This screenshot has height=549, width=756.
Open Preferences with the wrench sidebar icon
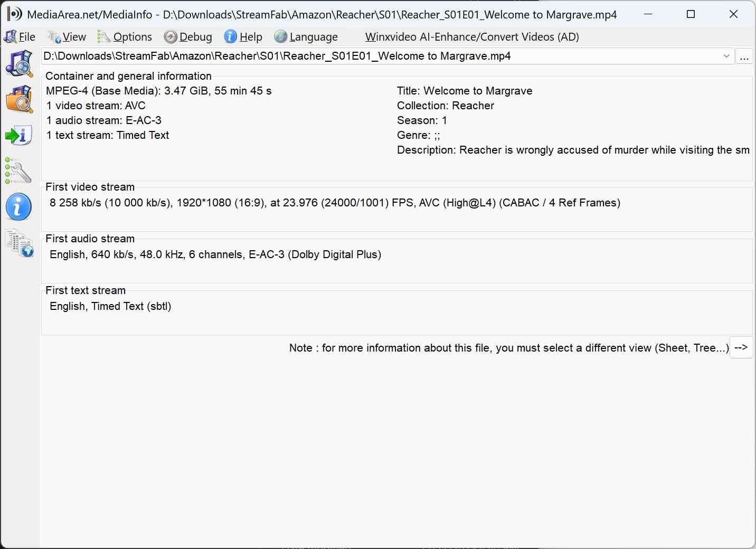(x=18, y=171)
